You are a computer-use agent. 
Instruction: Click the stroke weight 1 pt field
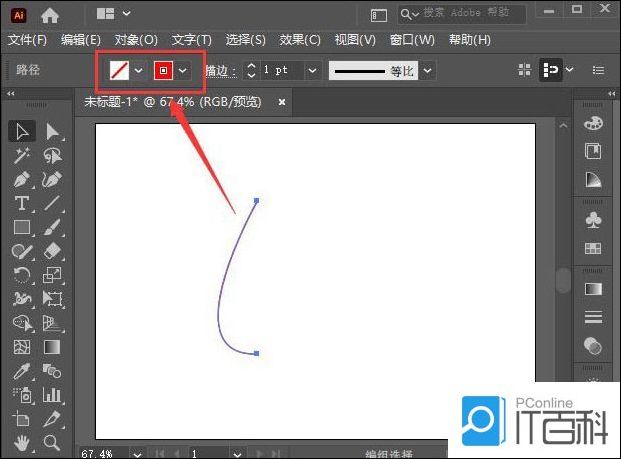pos(282,70)
